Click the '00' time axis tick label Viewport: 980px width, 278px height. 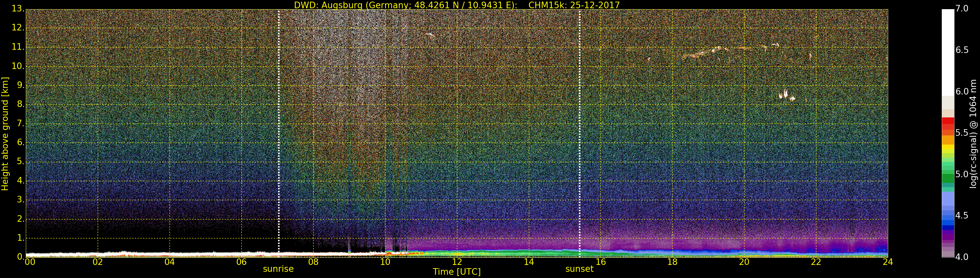pos(30,262)
